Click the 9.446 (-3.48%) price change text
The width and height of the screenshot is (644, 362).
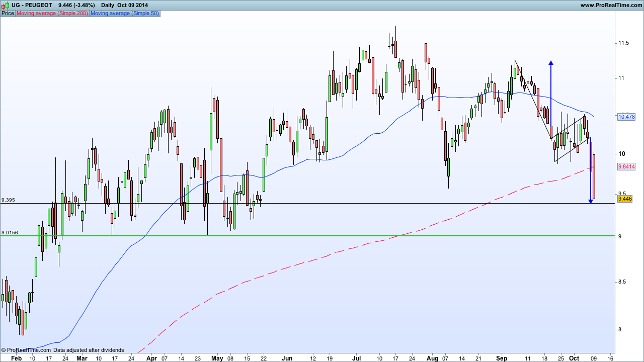pyautogui.click(x=76, y=5)
